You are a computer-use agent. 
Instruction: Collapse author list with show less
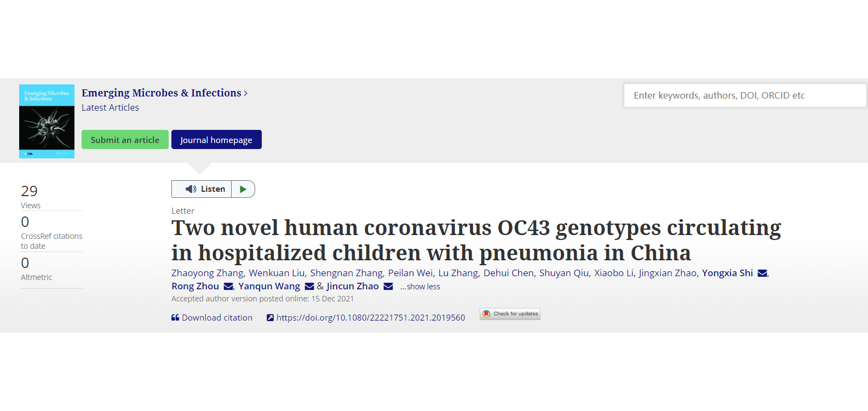click(420, 287)
